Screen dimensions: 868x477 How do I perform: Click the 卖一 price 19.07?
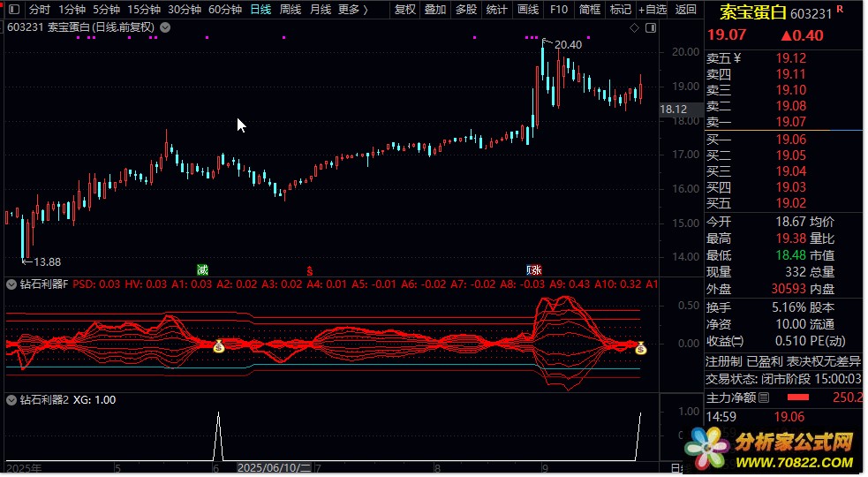[790, 122]
